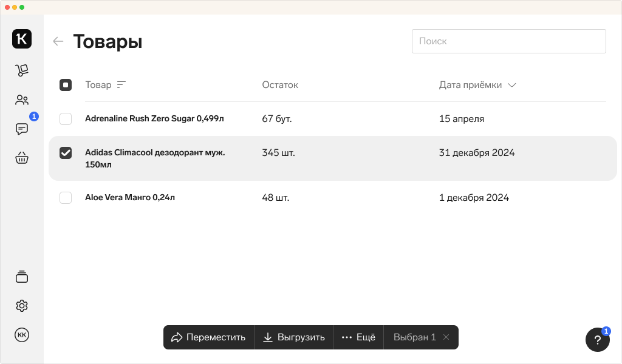Clear selection with the X icon
The height and width of the screenshot is (364, 622).
point(446,337)
